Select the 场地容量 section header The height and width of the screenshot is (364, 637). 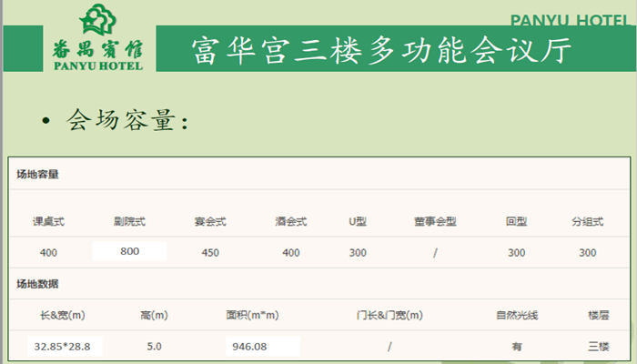coord(38,173)
